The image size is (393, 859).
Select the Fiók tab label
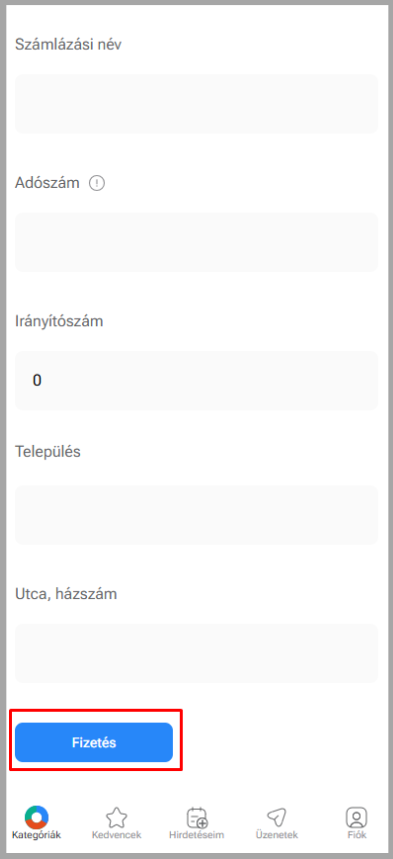click(x=356, y=835)
